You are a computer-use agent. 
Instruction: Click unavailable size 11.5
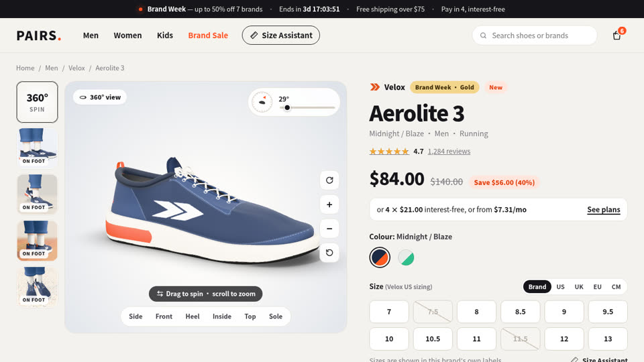(x=521, y=339)
